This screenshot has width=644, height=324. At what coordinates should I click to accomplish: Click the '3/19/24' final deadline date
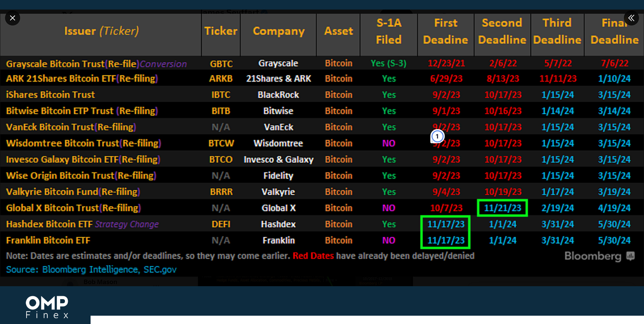coord(615,192)
